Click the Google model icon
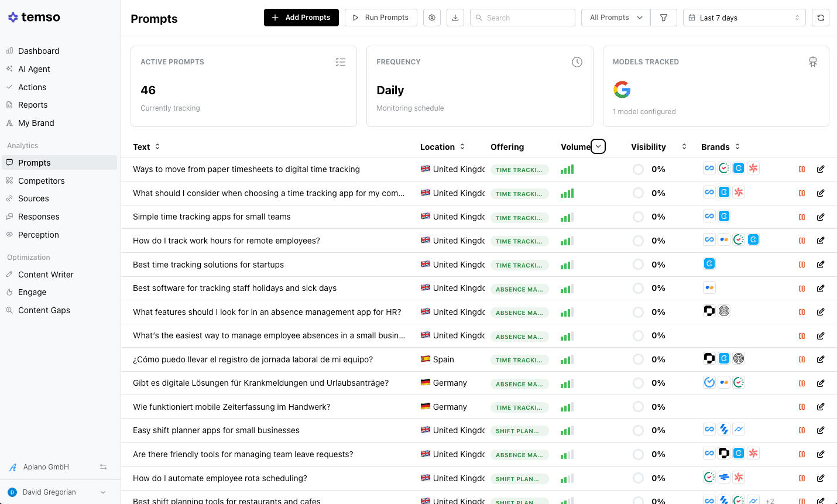This screenshot has width=837, height=504. tap(622, 90)
